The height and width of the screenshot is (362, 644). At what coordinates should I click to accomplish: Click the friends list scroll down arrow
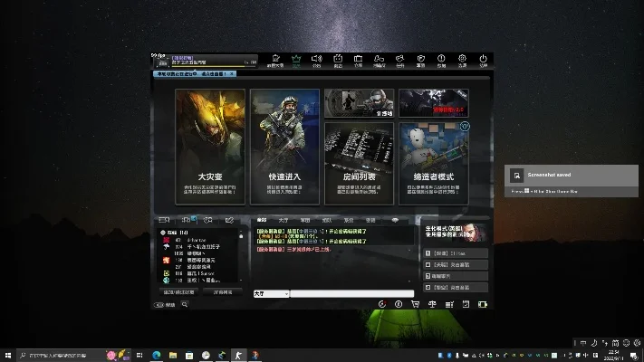(241, 281)
